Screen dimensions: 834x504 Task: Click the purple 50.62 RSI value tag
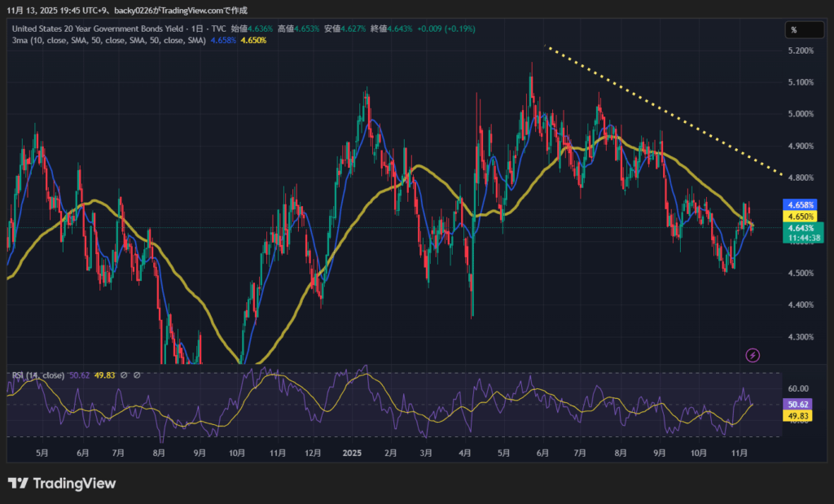pyautogui.click(x=797, y=405)
